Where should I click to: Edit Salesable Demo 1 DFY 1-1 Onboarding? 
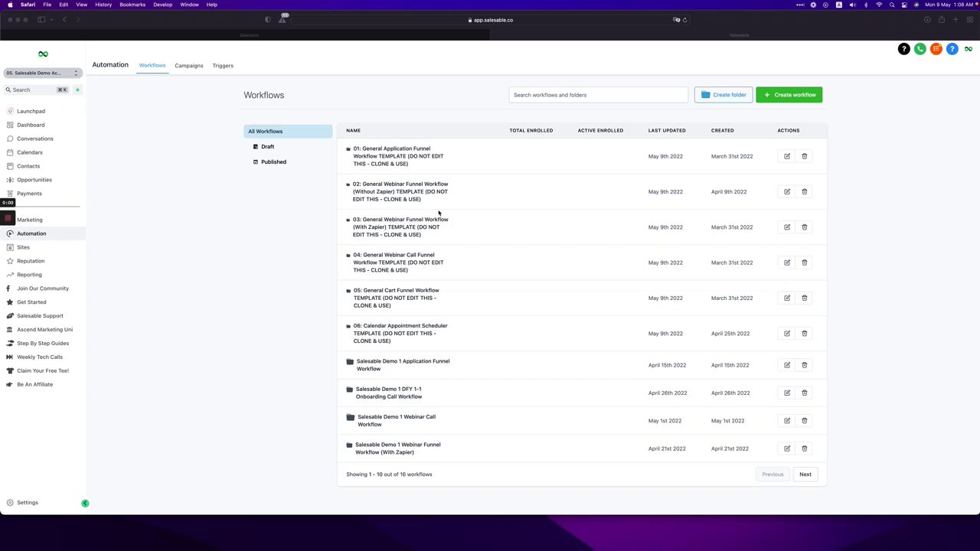(x=787, y=393)
